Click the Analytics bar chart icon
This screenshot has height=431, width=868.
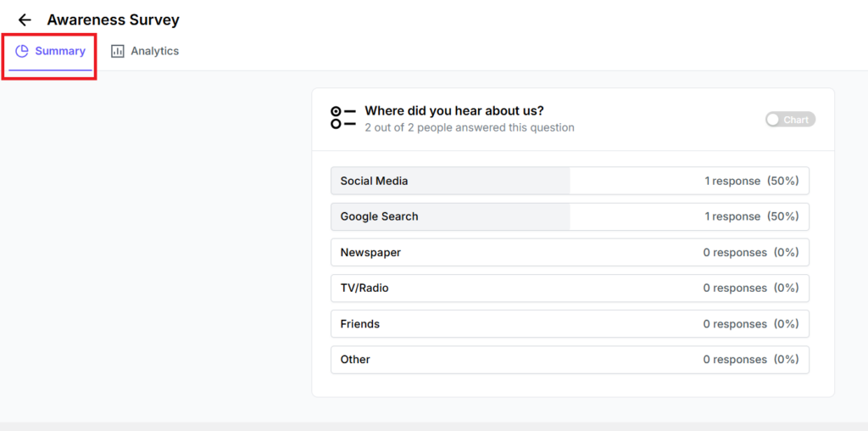pyautogui.click(x=118, y=51)
